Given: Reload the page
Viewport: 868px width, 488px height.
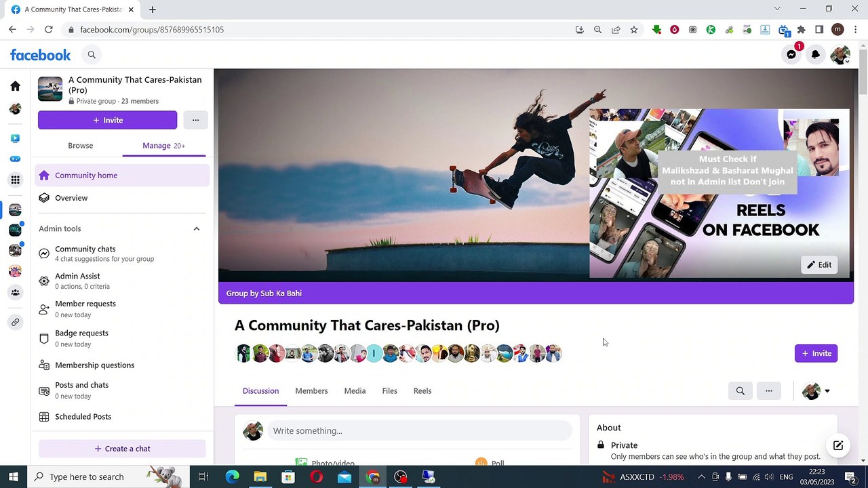Looking at the screenshot, I should pyautogui.click(x=49, y=30).
